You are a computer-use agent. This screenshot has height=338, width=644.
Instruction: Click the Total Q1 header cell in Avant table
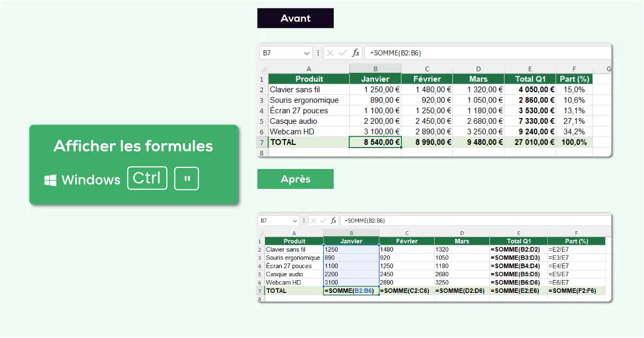[530, 79]
